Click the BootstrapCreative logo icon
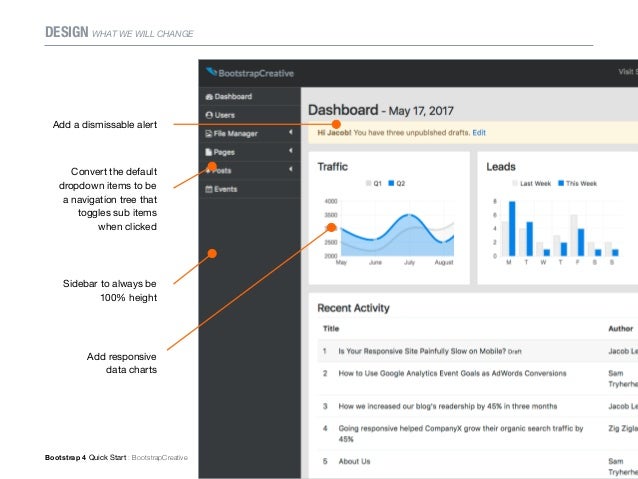638x479 pixels. point(211,72)
